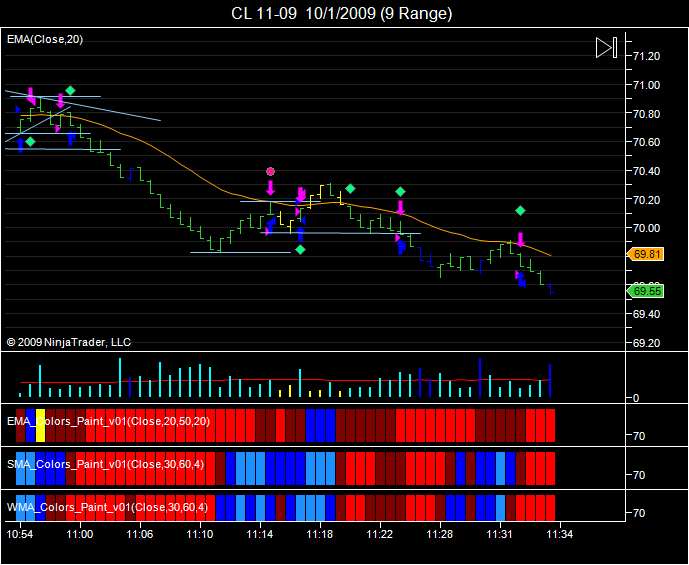
Task: Click the 11:31 time axis label
Action: [x=500, y=534]
